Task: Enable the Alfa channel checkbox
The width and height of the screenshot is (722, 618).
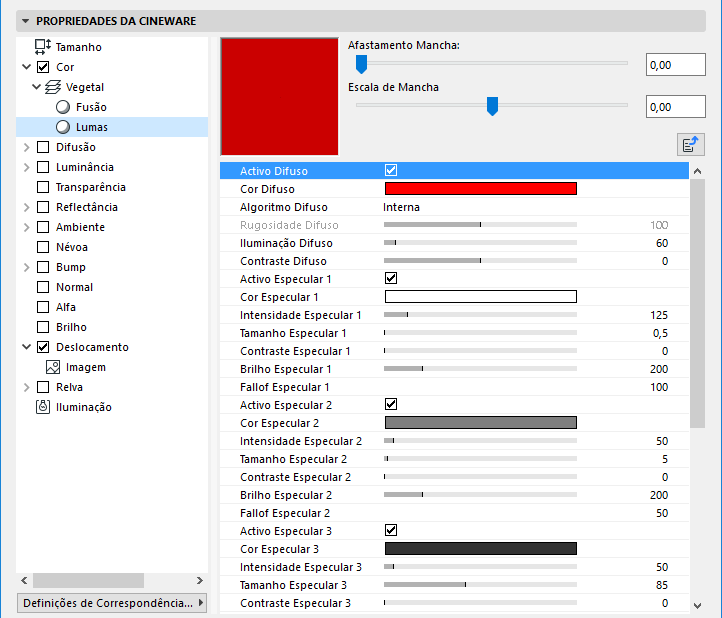Action: (x=43, y=307)
